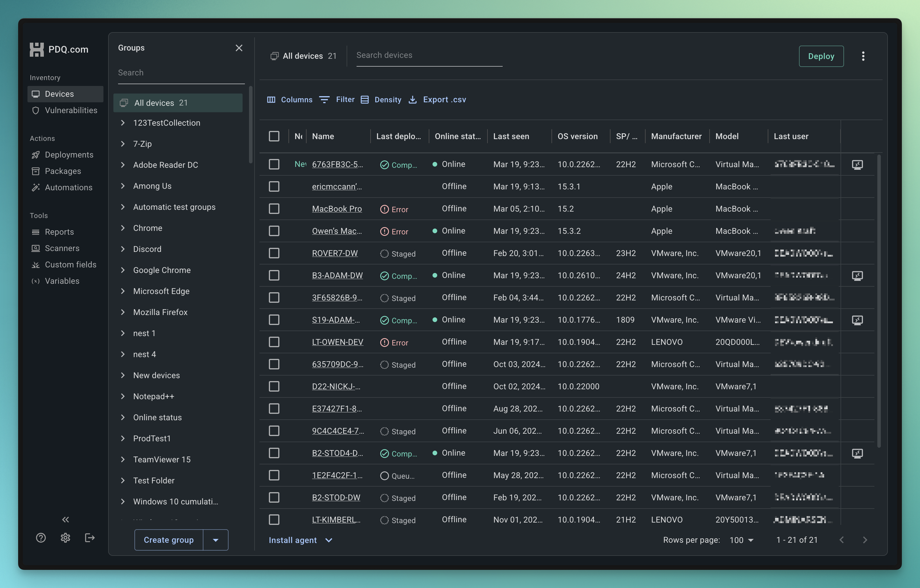The height and width of the screenshot is (588, 920).
Task: Click the Vulnerabilities shield icon
Action: coord(36,110)
